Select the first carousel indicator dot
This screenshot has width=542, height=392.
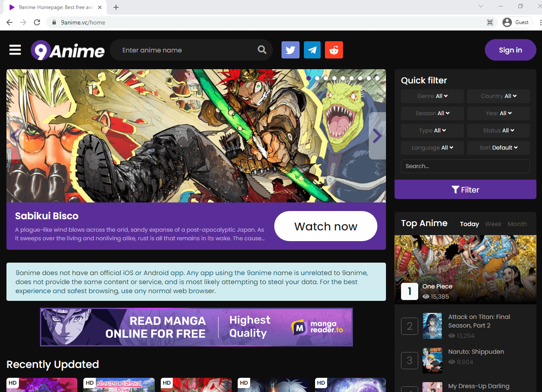click(309, 78)
